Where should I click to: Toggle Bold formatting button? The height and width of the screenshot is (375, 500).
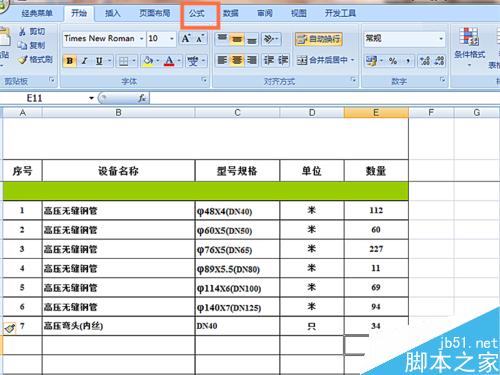click(70, 61)
